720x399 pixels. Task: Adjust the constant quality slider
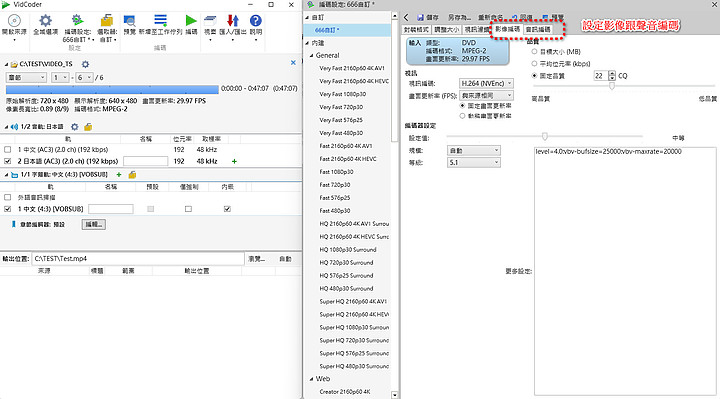tap(612, 86)
